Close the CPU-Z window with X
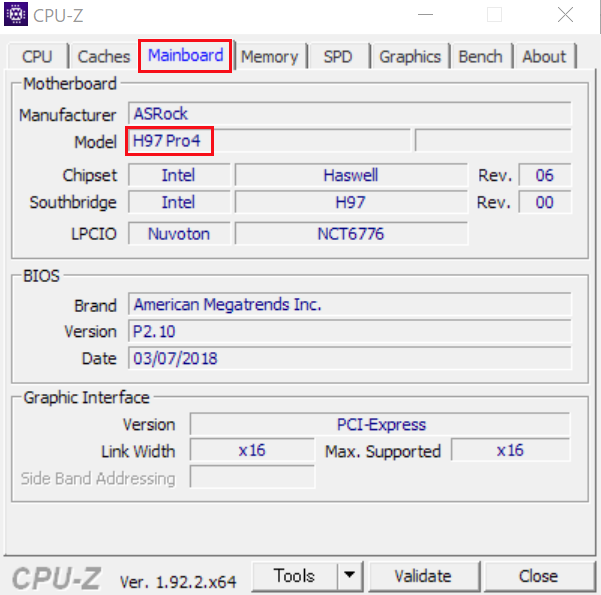 (565, 15)
